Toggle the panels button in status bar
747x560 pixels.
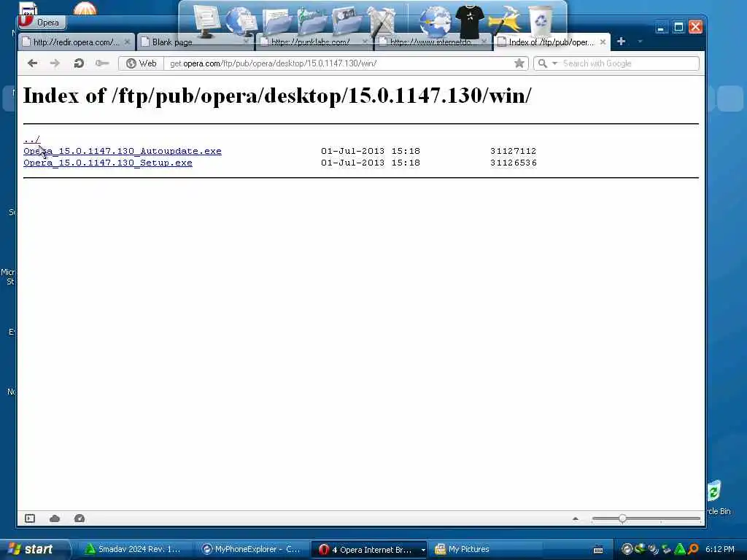(x=30, y=518)
